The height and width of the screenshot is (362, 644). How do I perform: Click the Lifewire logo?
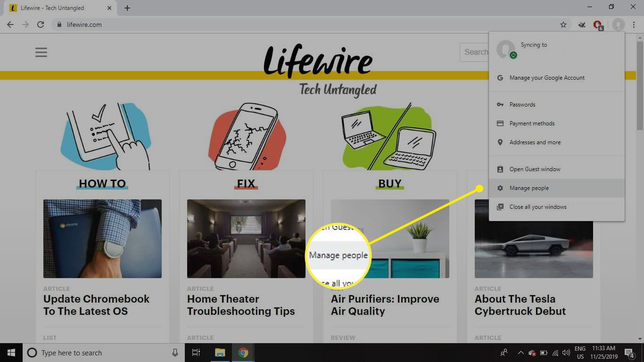318,60
